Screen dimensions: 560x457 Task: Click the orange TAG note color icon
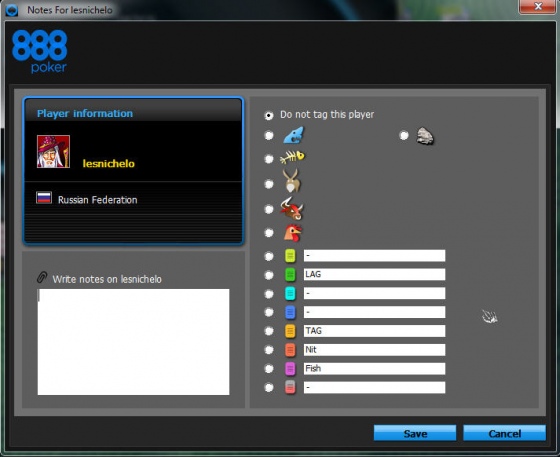(x=290, y=331)
